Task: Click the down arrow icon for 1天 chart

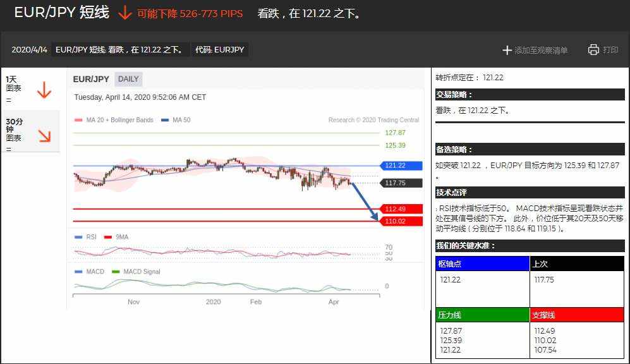Action: tap(44, 90)
